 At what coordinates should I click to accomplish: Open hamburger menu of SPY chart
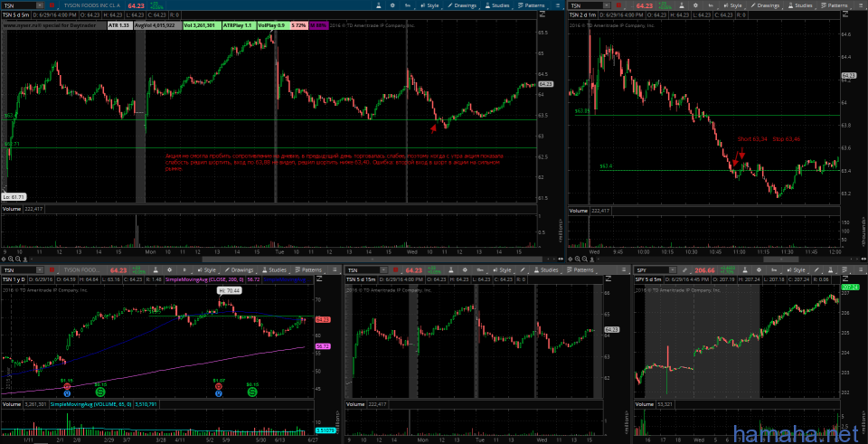(x=860, y=269)
